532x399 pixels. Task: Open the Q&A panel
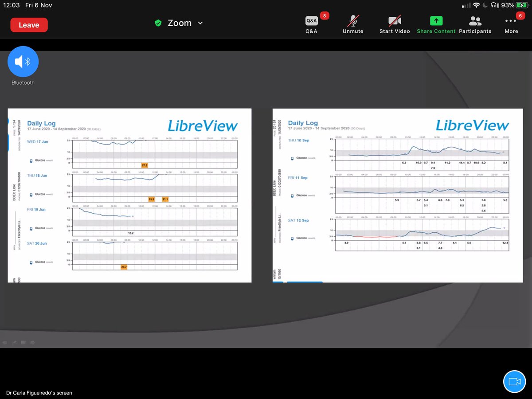tap(311, 25)
